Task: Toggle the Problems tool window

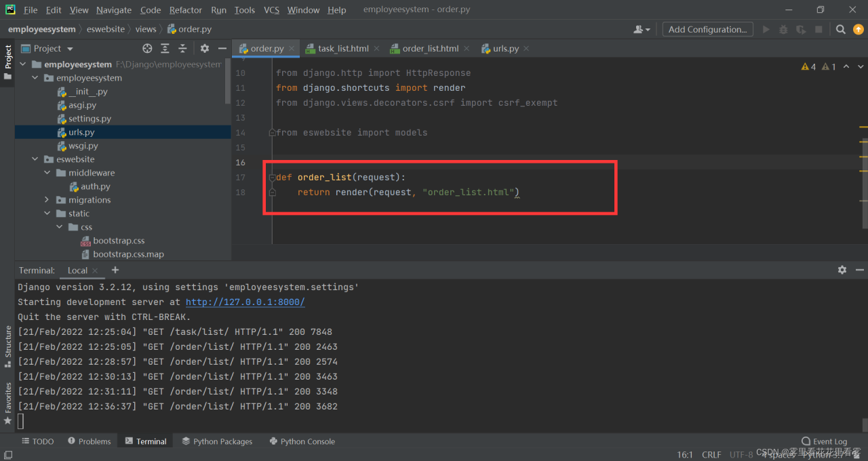Action: [89, 441]
